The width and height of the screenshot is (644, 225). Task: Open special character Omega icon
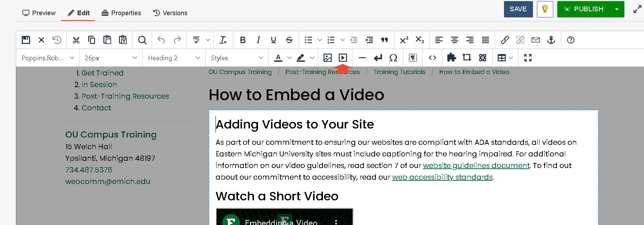393,58
